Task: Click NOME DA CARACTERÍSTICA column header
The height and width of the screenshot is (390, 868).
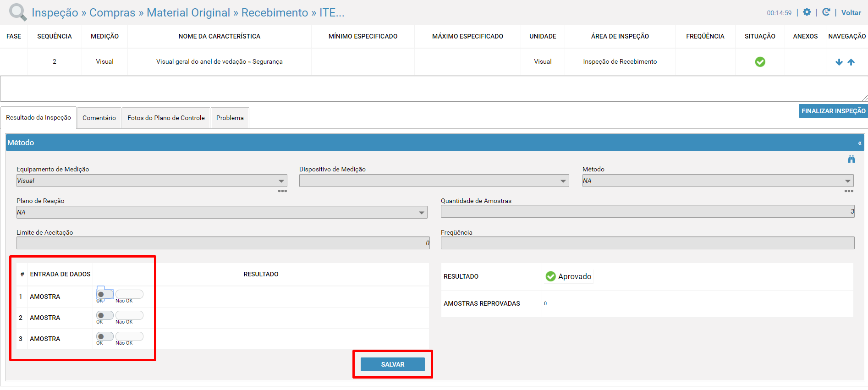Action: (220, 36)
